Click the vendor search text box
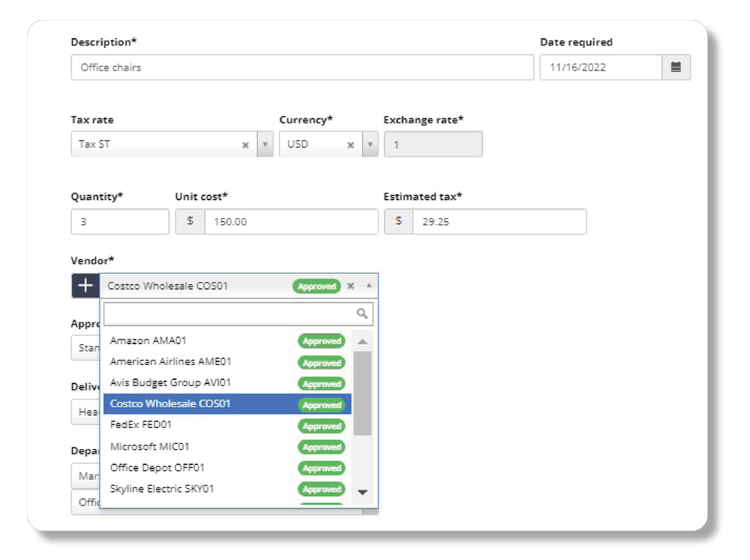 click(238, 313)
